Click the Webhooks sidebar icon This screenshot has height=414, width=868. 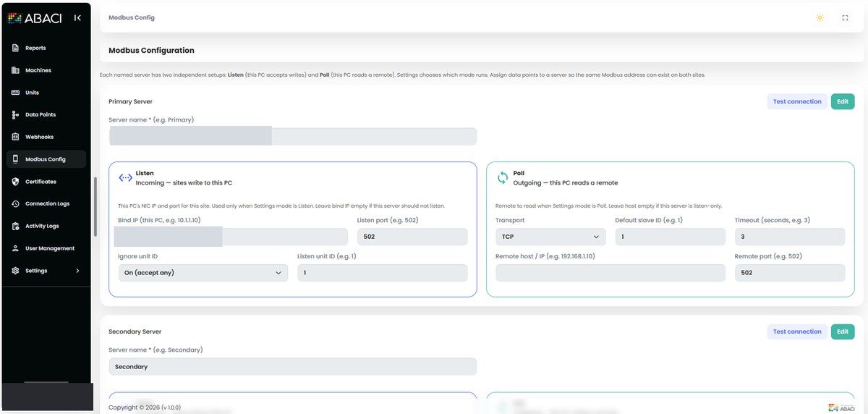(x=16, y=137)
